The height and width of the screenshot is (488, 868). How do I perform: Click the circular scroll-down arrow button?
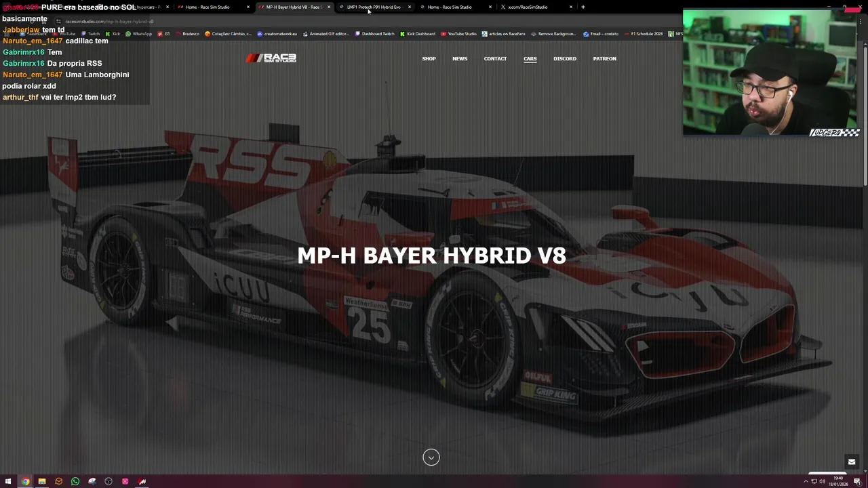431,457
